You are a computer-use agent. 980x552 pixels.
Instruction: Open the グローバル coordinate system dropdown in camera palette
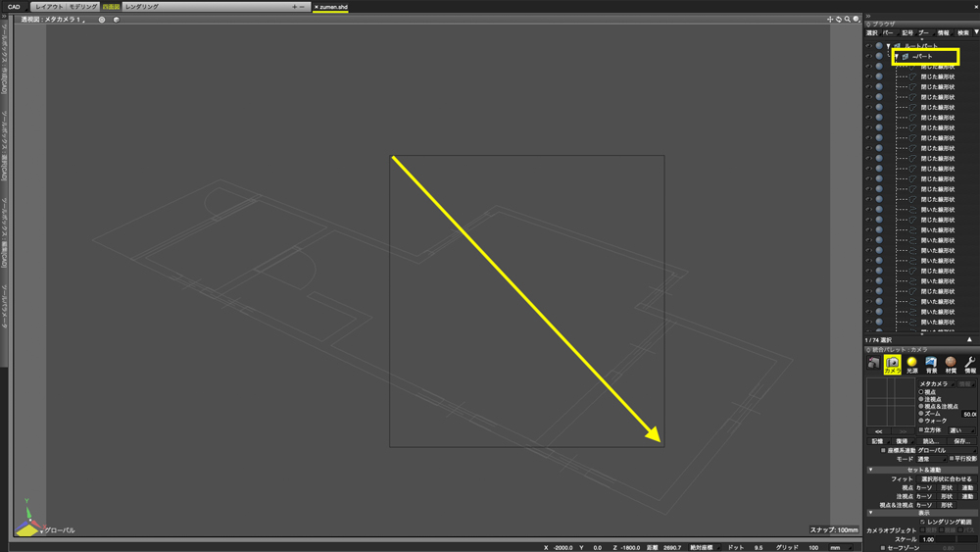946,450
